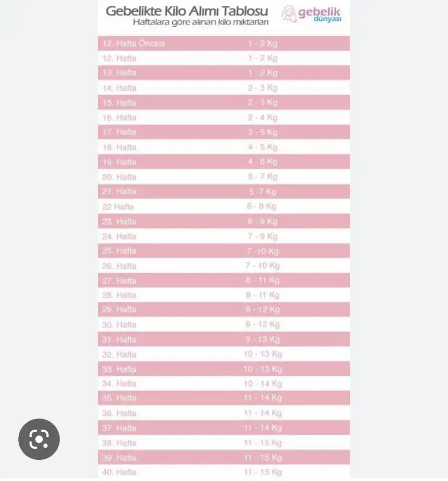Click the 38. Hafta row label
The height and width of the screenshot is (481, 448).
[x=119, y=443]
